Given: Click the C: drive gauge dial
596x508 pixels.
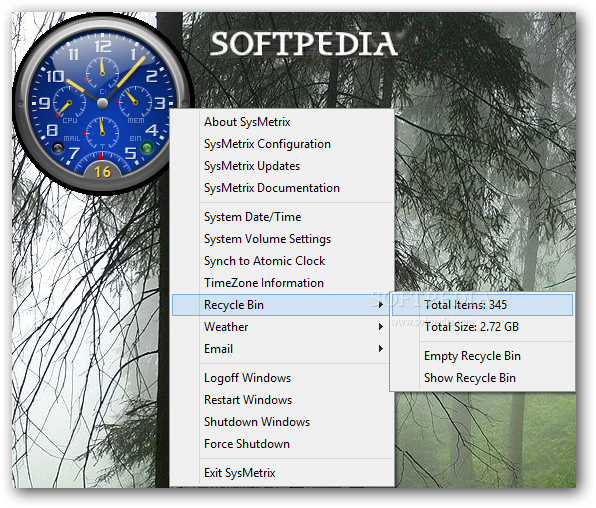Looking at the screenshot, I should pyautogui.click(x=102, y=72).
